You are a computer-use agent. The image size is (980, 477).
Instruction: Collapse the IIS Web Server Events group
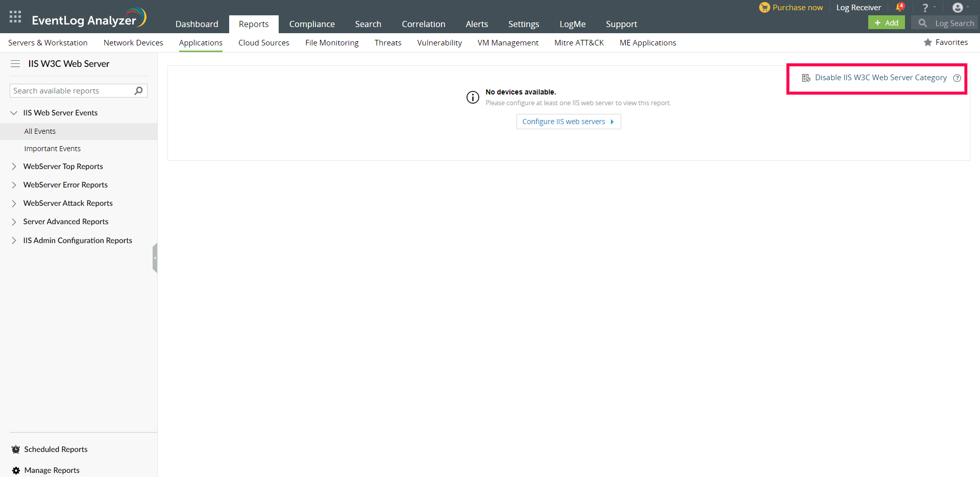click(x=14, y=113)
